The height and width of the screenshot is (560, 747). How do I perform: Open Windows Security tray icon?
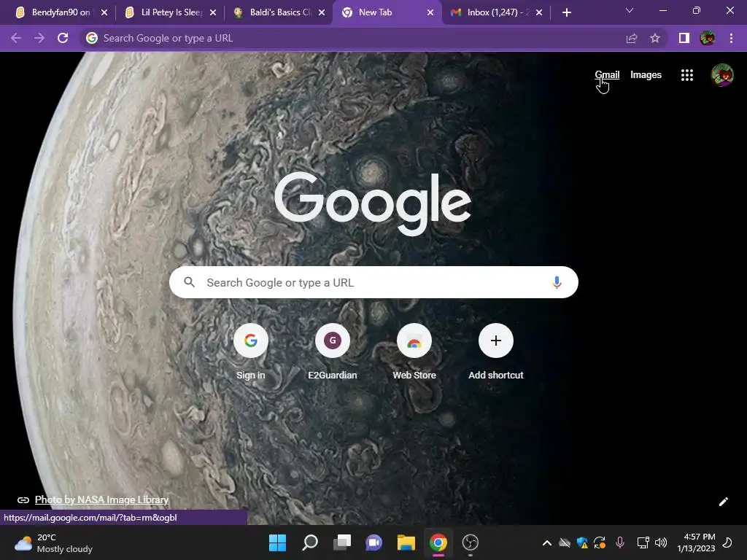(582, 542)
